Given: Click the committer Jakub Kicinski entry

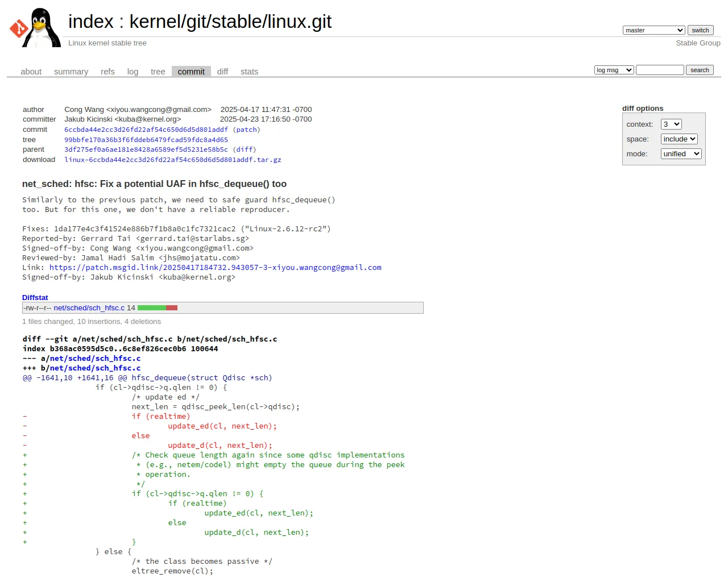Looking at the screenshot, I should (122, 119).
